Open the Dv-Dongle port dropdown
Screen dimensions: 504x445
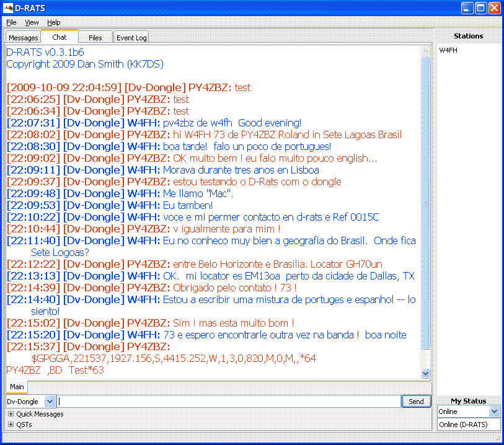point(31,401)
